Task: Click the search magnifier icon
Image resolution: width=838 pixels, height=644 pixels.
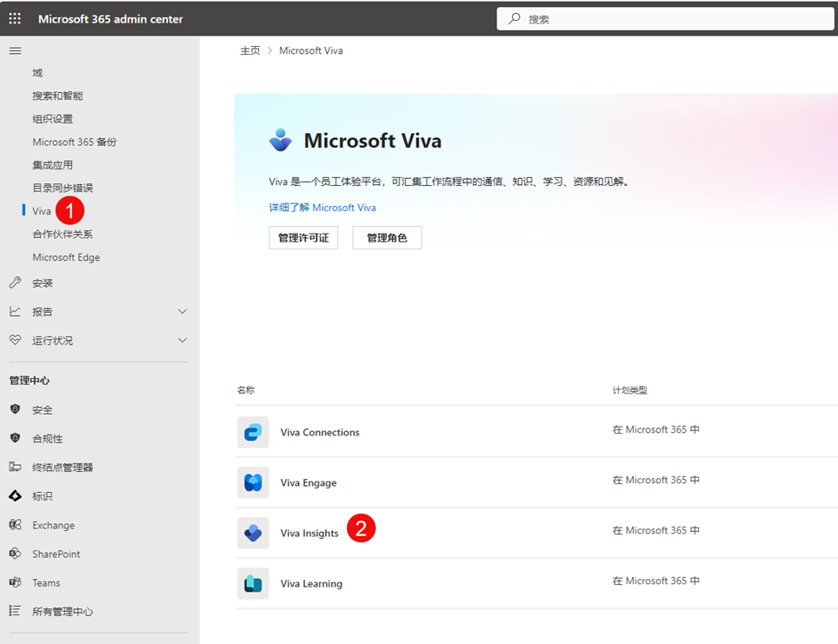Action: [x=514, y=19]
